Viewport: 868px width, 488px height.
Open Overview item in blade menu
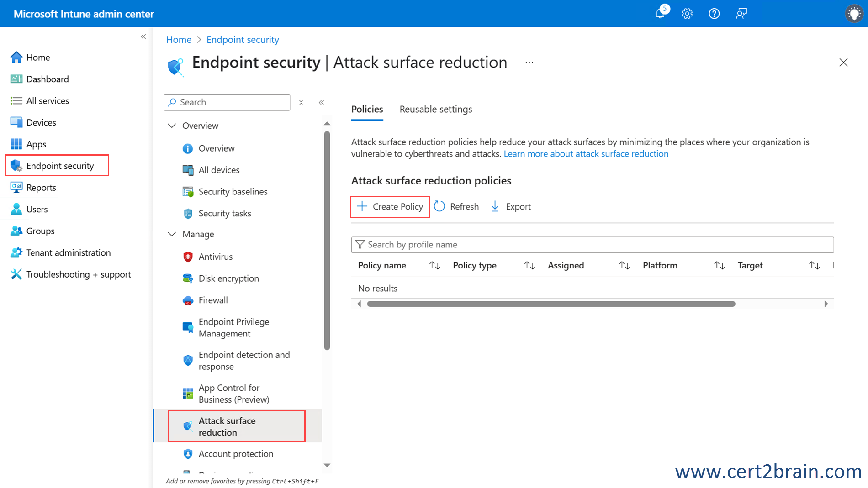pos(217,148)
